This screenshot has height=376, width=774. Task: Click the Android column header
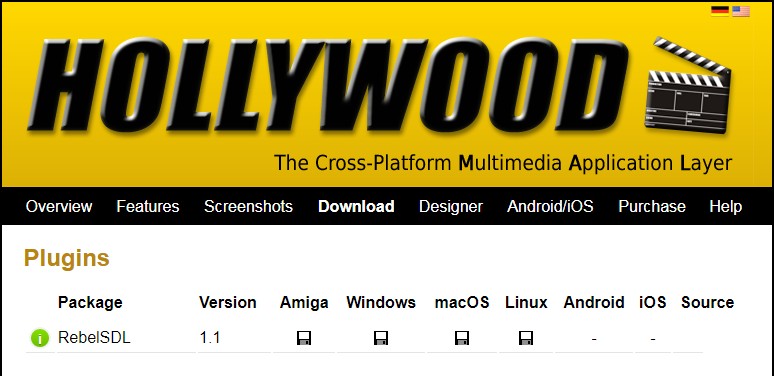[594, 302]
